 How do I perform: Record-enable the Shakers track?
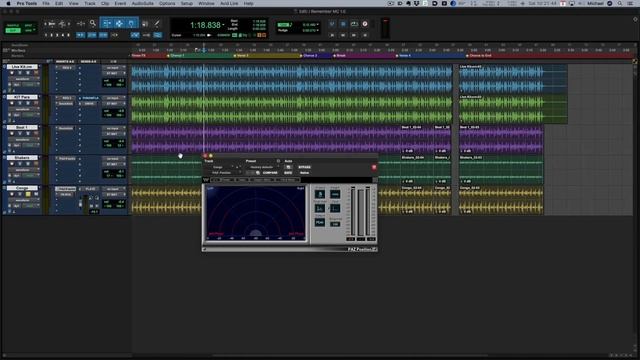[12, 164]
